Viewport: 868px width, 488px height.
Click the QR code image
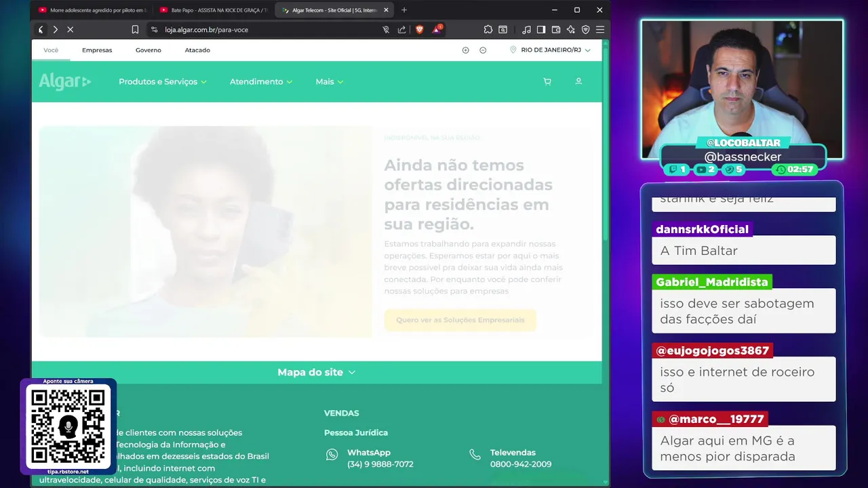(x=68, y=426)
